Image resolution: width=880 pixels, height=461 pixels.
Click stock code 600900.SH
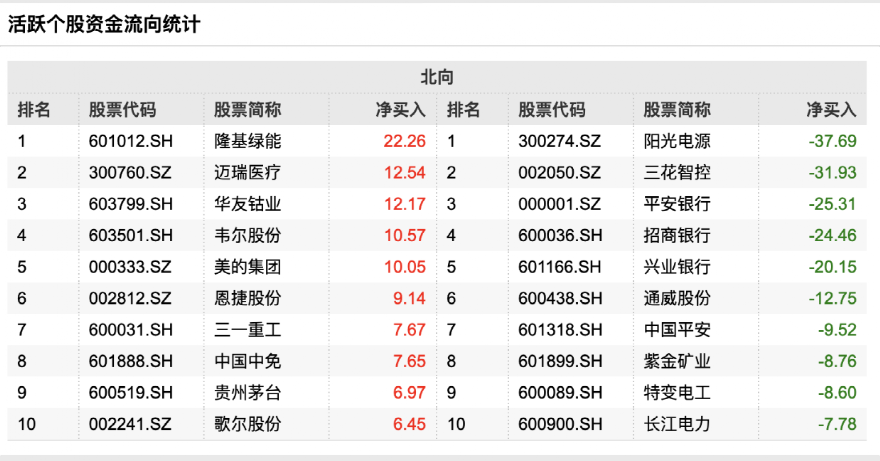(561, 424)
